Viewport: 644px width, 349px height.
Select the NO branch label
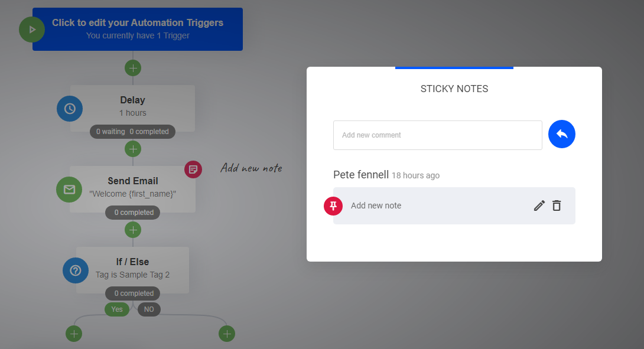149,309
